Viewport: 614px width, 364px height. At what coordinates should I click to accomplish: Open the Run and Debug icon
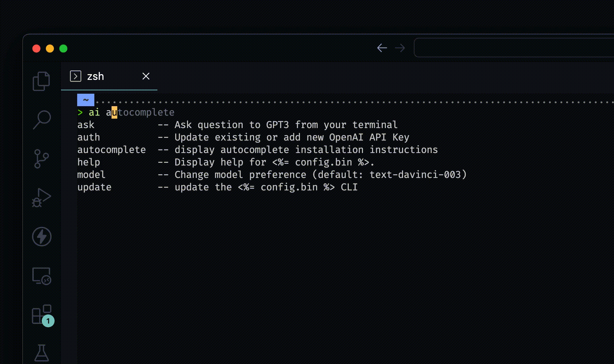coord(41,198)
